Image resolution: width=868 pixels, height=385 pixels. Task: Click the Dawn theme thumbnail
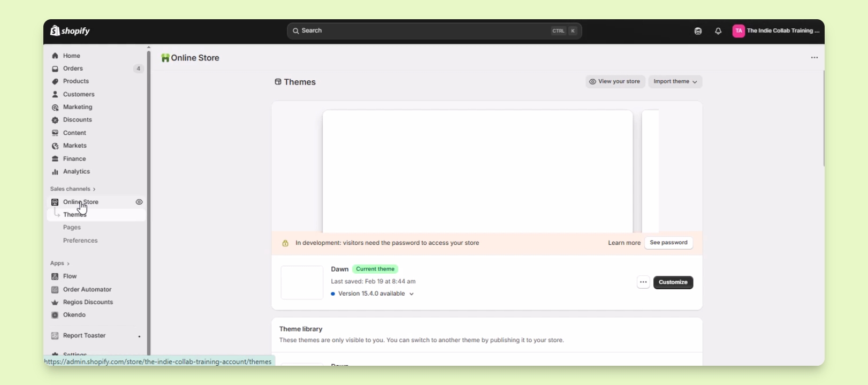302,282
